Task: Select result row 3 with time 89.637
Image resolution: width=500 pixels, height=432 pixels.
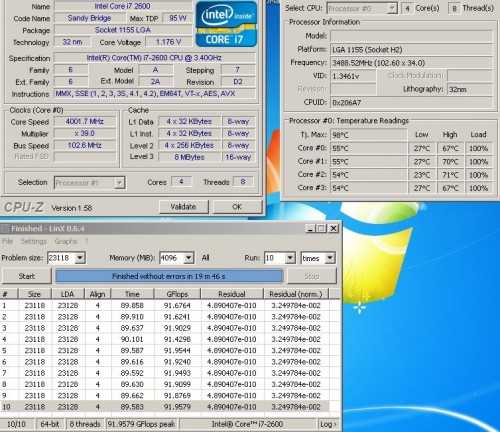Action: tap(165, 328)
